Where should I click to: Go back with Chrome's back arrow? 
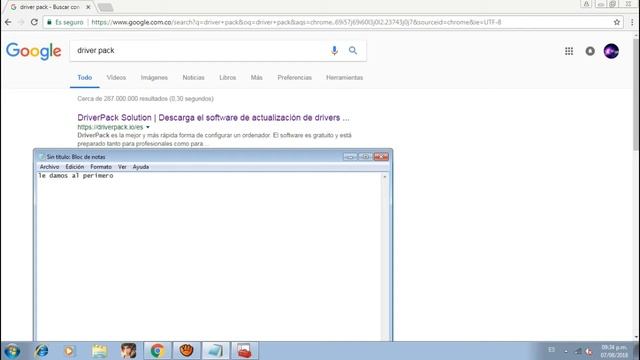point(8,22)
